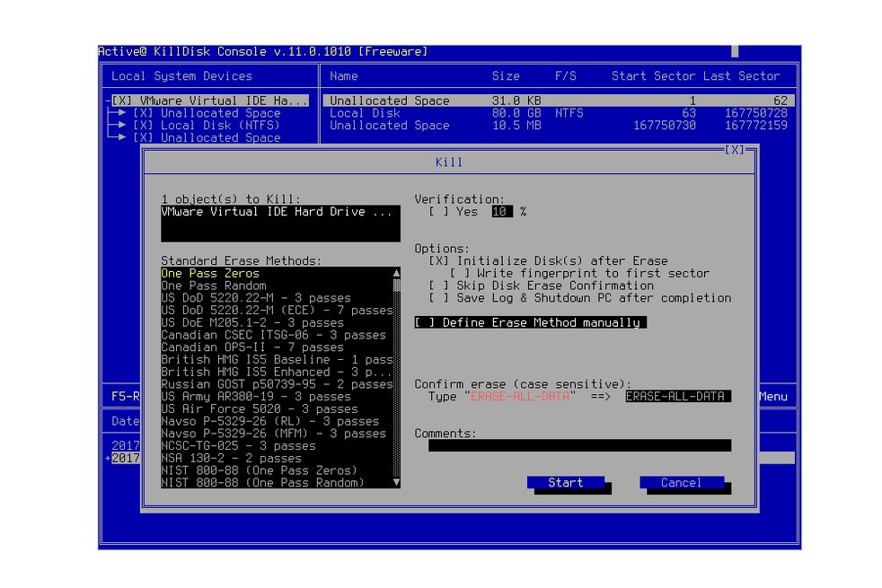The width and height of the screenshot is (882, 588).
Task: Enable Save Log & Shutdown PC option
Action: (438, 299)
